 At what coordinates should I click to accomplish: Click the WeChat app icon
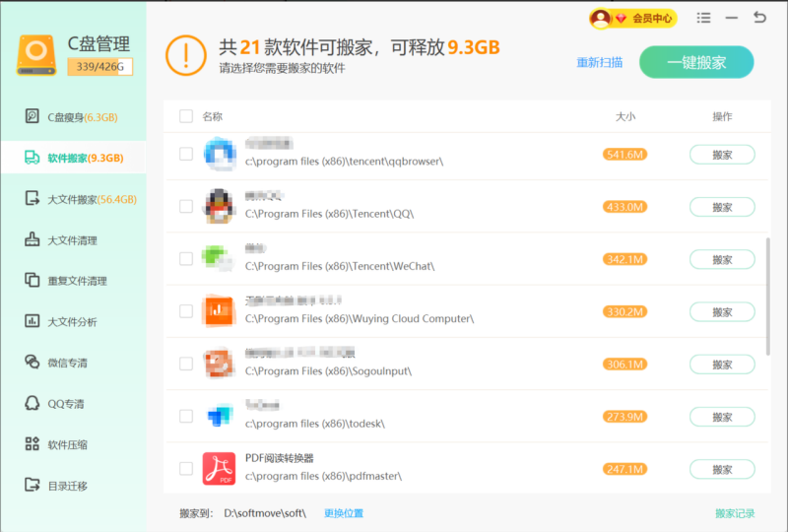[x=219, y=258]
